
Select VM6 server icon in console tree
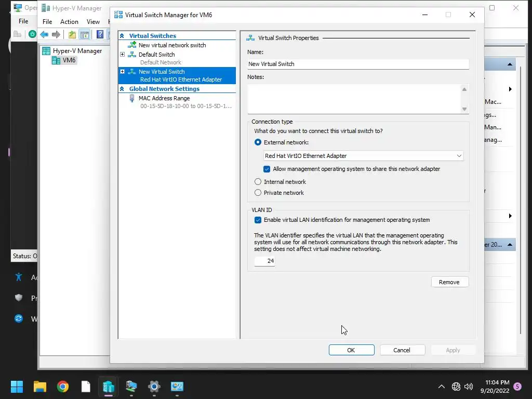click(56, 60)
